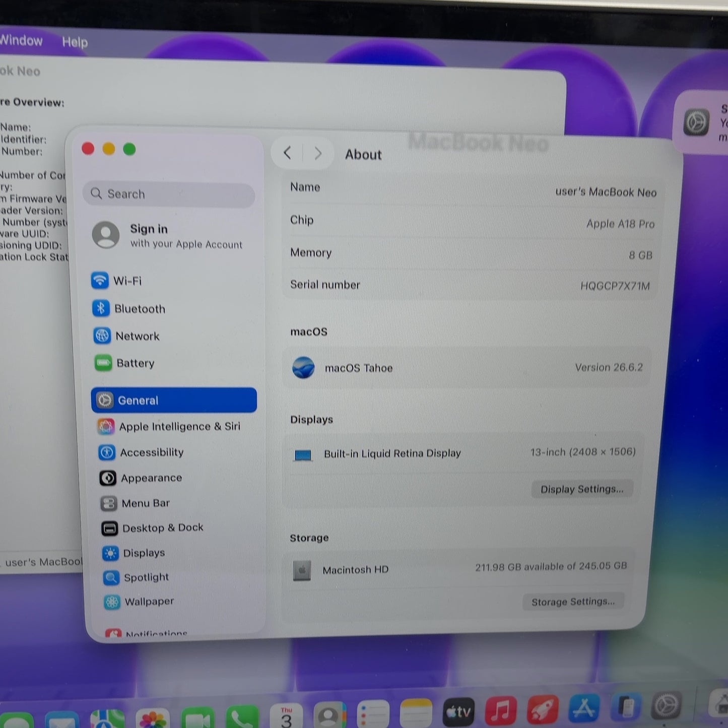Select General in the settings sidebar
Image resolution: width=728 pixels, height=728 pixels.
[174, 400]
